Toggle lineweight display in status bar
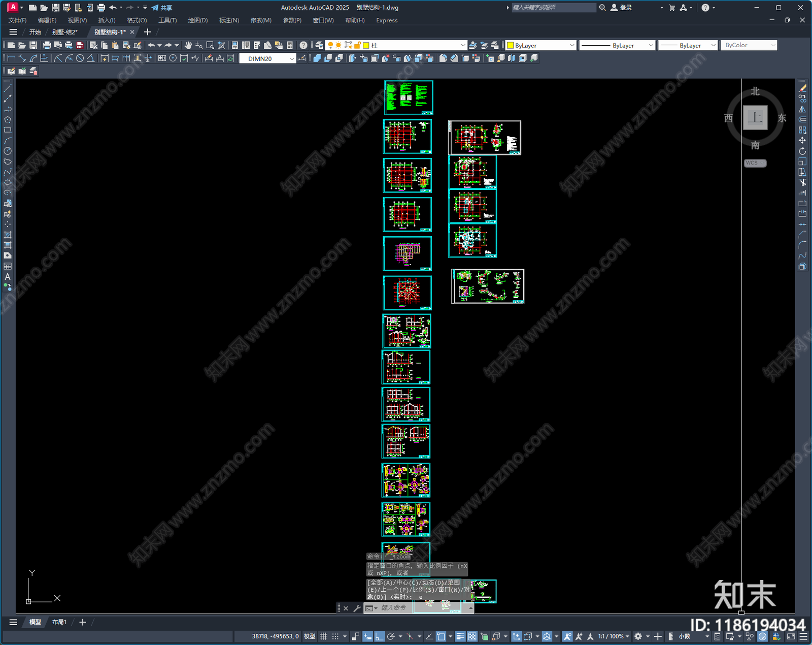Viewport: 812px width, 645px height. pos(460,636)
